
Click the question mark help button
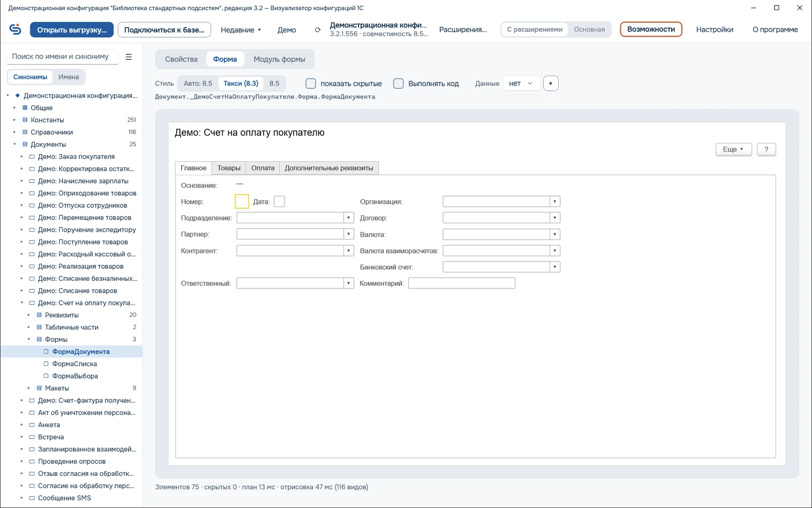[x=766, y=149]
